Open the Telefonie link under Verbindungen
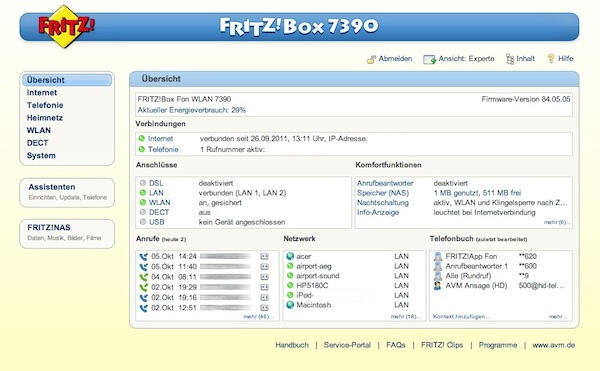This screenshot has height=371, width=600. [x=163, y=149]
